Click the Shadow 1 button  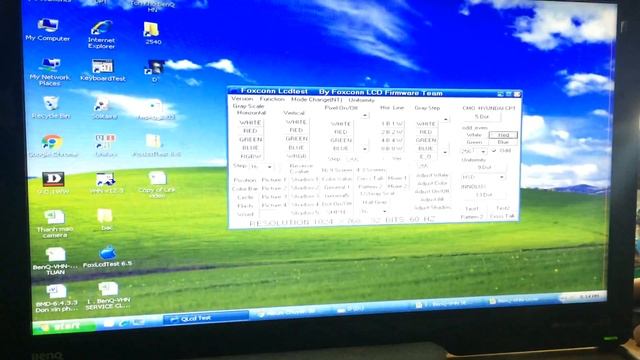click(304, 180)
